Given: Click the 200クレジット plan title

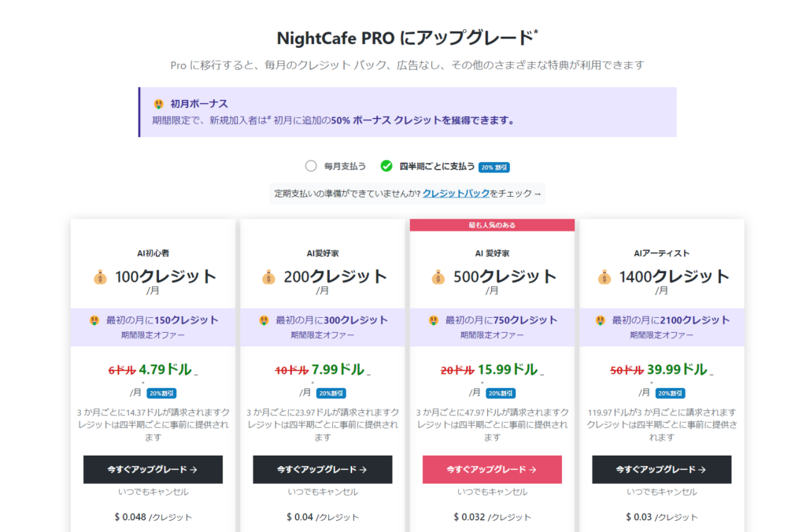Looking at the screenshot, I should (335, 276).
